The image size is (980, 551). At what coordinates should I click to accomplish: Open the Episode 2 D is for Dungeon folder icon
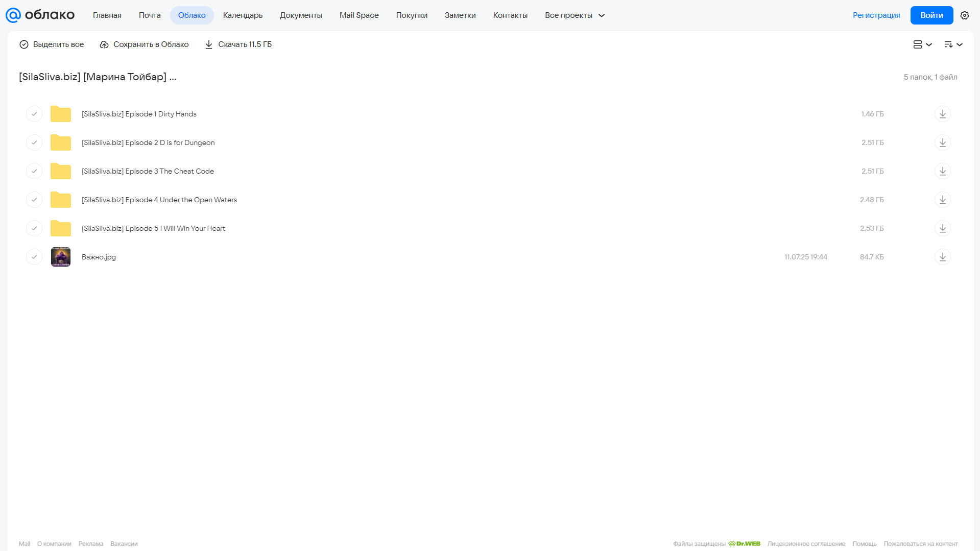[x=61, y=142]
